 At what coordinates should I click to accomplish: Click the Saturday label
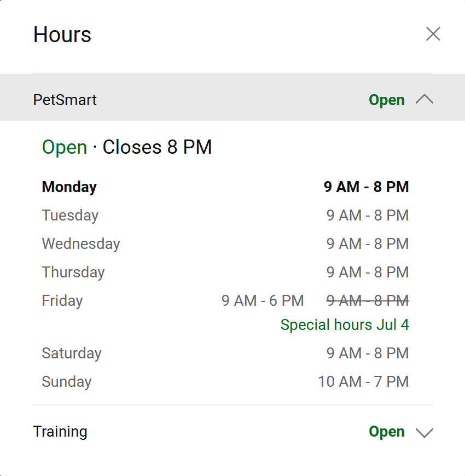pos(71,353)
